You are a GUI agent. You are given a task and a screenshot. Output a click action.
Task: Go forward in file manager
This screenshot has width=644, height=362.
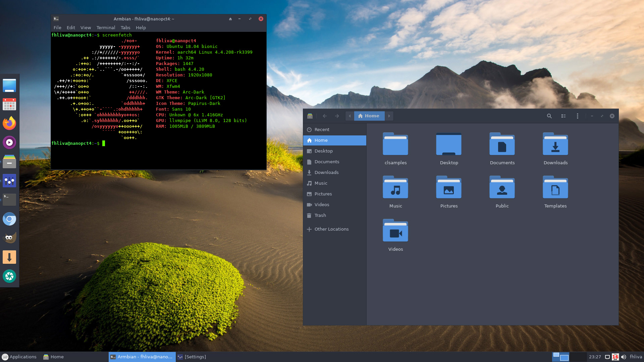click(x=337, y=116)
